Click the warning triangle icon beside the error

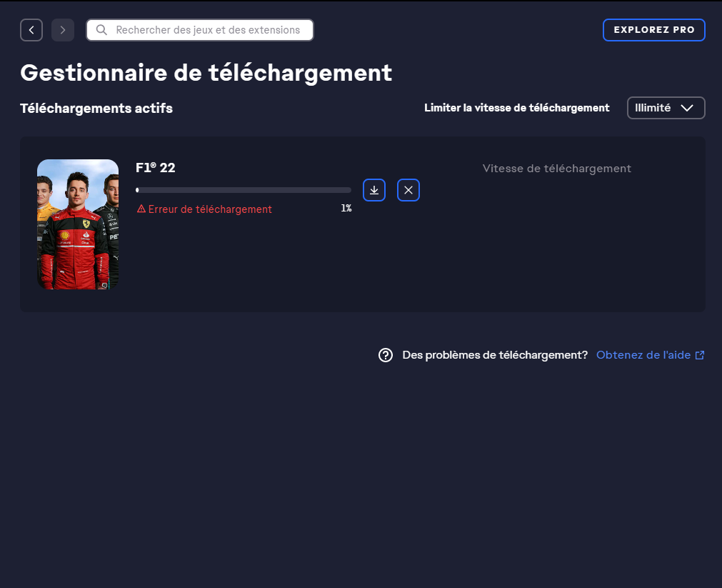141,209
